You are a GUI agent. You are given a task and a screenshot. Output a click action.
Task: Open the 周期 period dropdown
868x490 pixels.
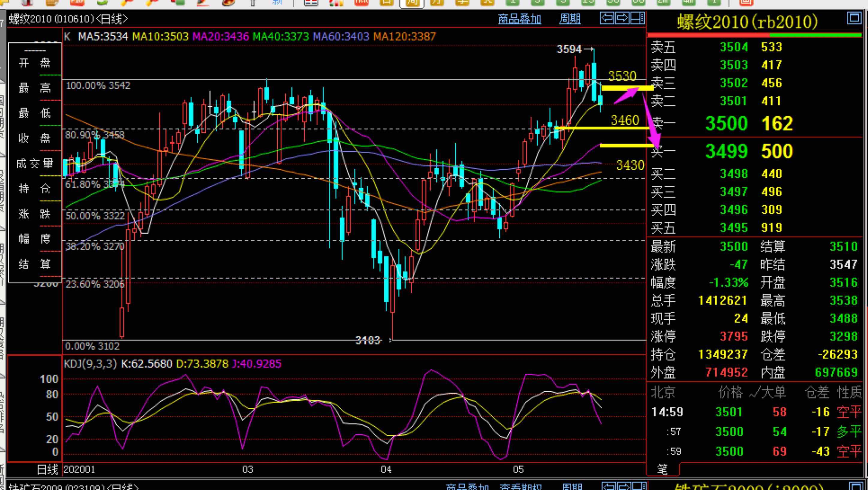coord(570,19)
